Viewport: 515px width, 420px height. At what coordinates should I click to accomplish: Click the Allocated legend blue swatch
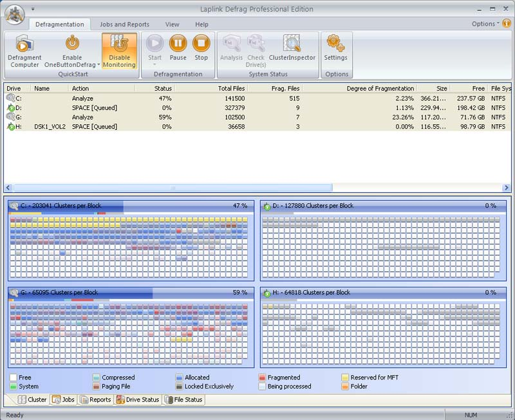coord(179,378)
